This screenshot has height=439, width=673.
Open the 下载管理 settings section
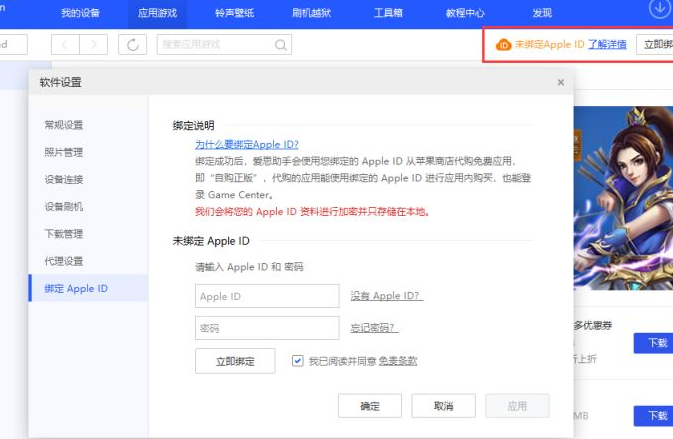tap(64, 234)
